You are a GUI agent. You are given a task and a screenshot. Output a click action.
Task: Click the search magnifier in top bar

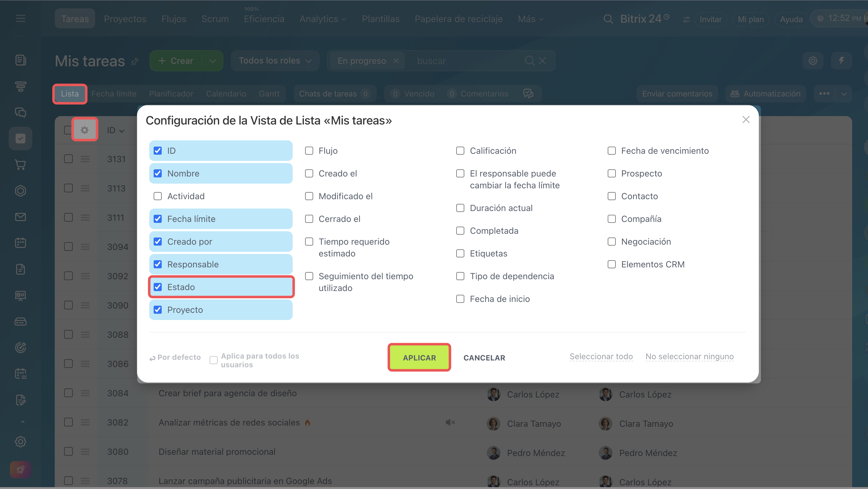(x=608, y=19)
